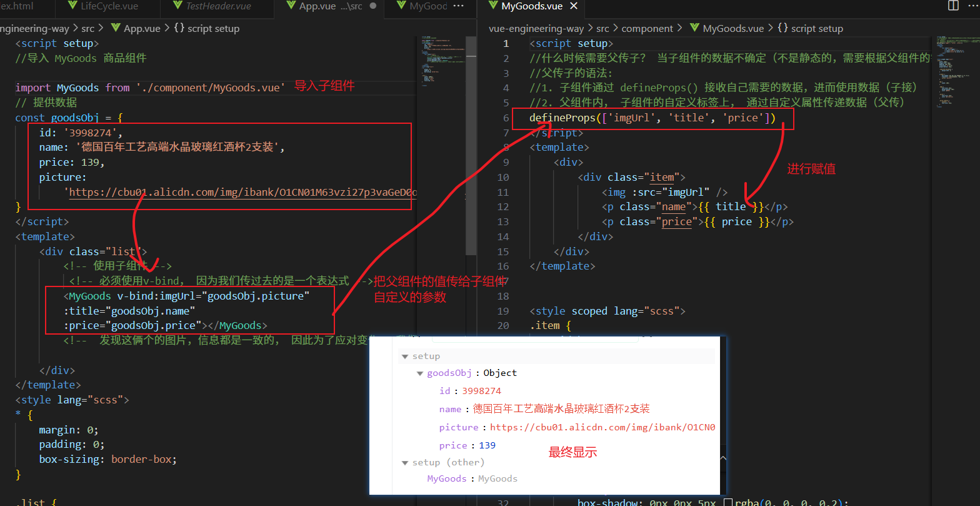Close the MyGoods.vue tab
This screenshot has height=506, width=980.
pyautogui.click(x=574, y=6)
